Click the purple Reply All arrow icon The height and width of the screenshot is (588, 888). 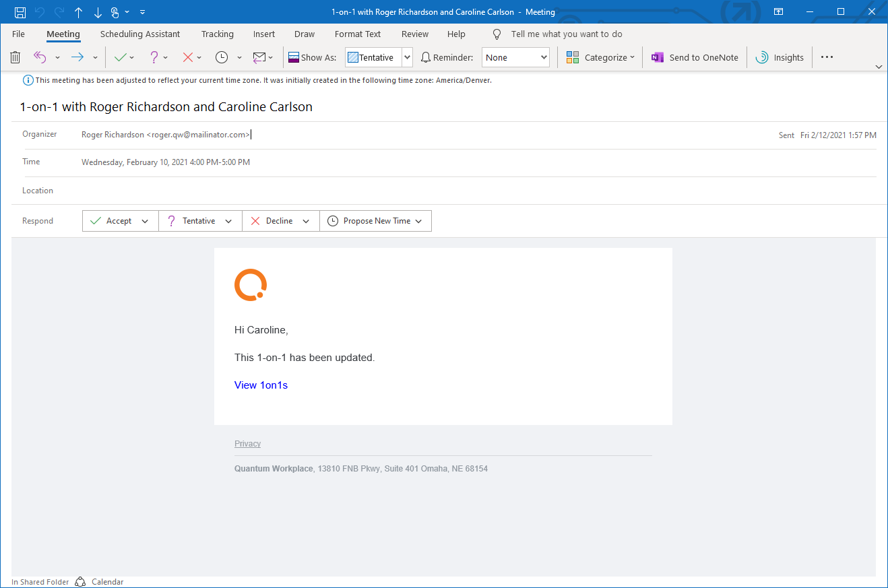(x=40, y=58)
